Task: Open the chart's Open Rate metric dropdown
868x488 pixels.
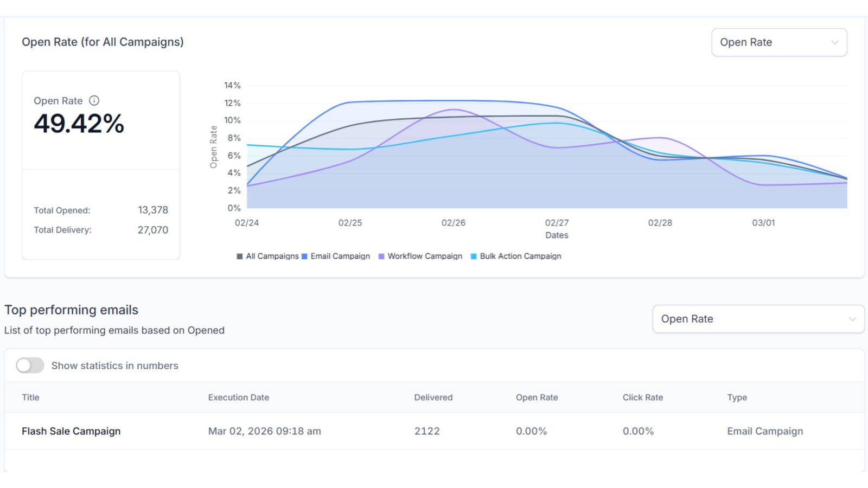Action: 778,42
